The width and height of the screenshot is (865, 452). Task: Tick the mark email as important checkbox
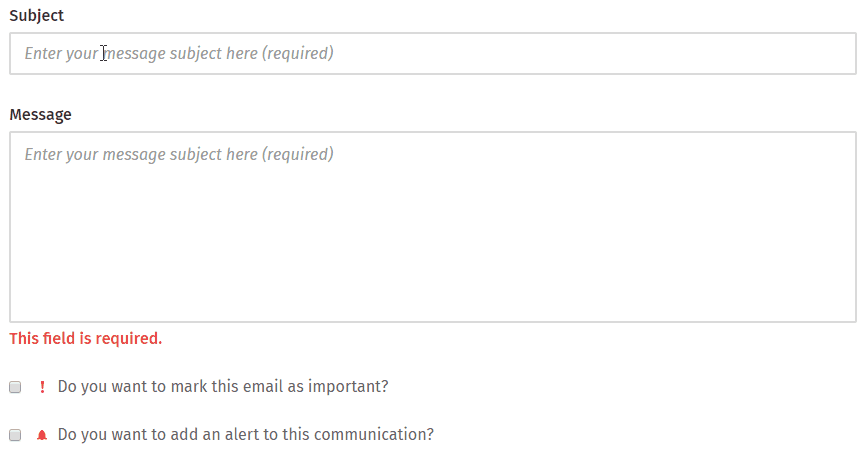tap(15, 387)
